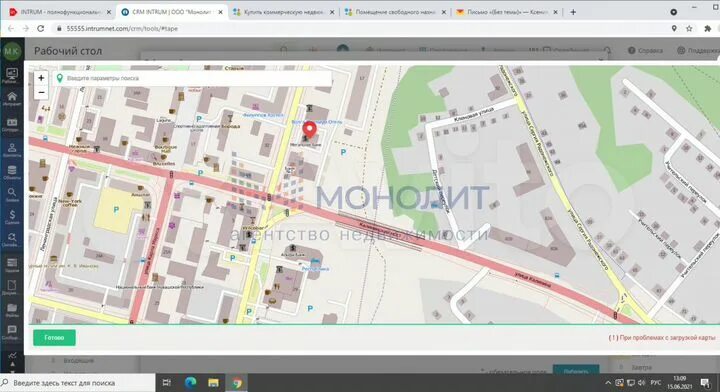Click location permission icon in address bar
Image resolution: width=720 pixels, height=392 pixels.
(674, 28)
